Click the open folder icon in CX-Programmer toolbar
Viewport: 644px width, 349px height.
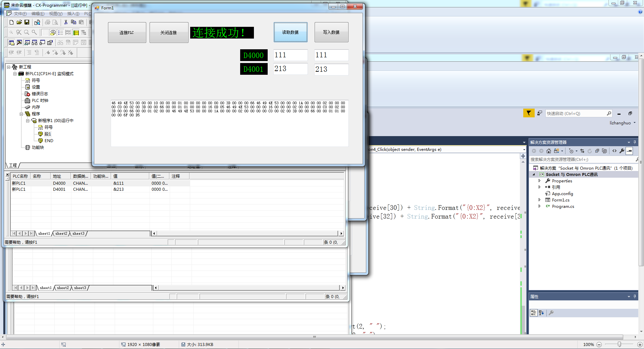[x=19, y=22]
